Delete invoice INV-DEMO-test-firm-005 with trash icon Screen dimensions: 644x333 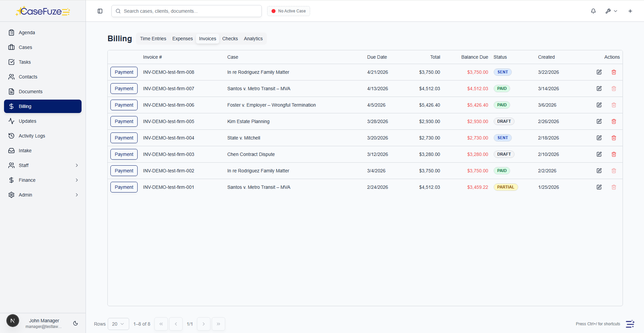tap(614, 121)
